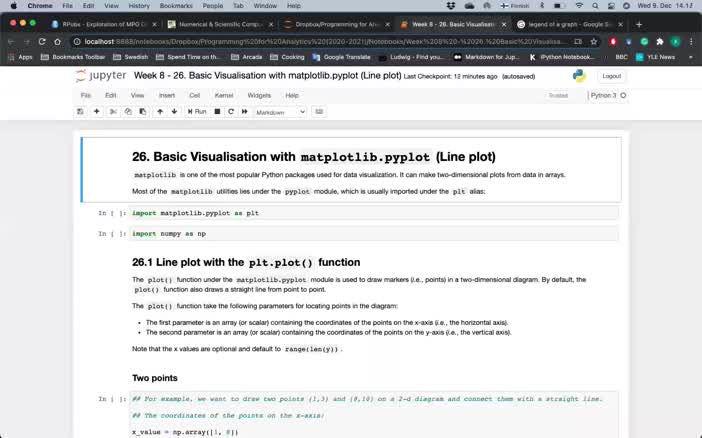Insert a cell below with plus icon
The image size is (702, 438).
coord(97,112)
